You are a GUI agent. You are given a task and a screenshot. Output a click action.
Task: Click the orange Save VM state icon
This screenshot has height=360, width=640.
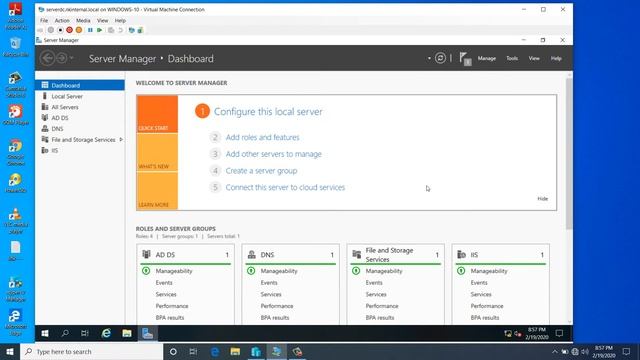click(79, 30)
